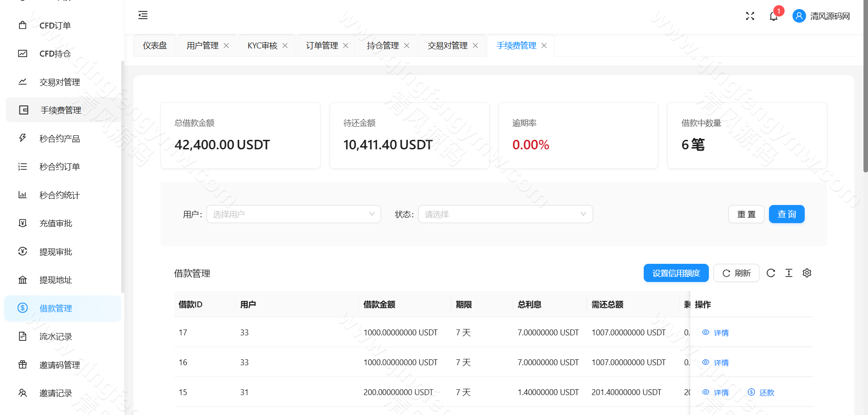
Task: Open the fullscreen toggle icon in header
Action: (750, 15)
